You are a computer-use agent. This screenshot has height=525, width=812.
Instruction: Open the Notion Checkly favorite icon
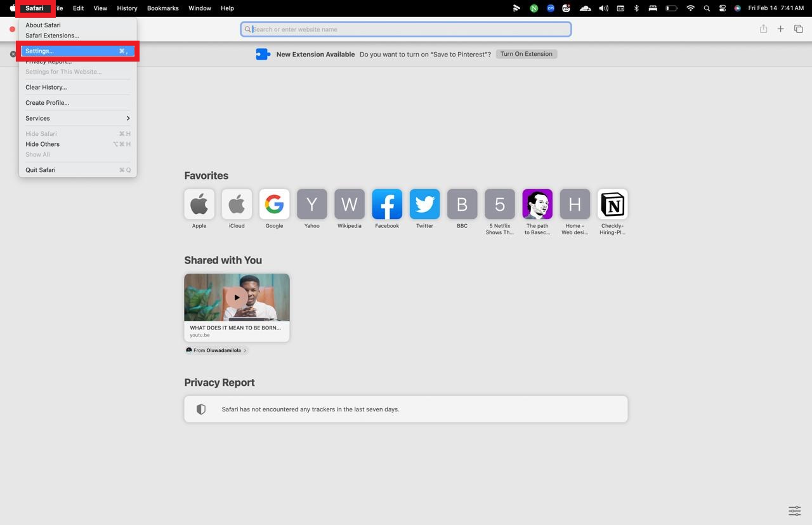pos(612,204)
